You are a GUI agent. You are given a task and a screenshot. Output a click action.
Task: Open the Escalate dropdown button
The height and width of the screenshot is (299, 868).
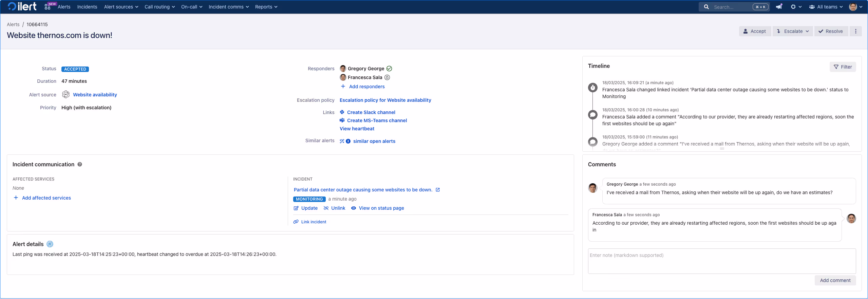[793, 31]
